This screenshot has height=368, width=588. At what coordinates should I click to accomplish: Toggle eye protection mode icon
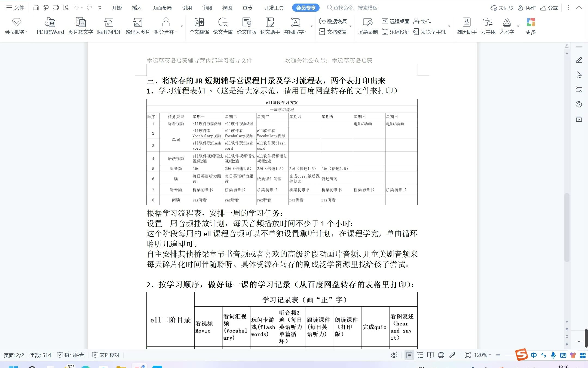[394, 355]
